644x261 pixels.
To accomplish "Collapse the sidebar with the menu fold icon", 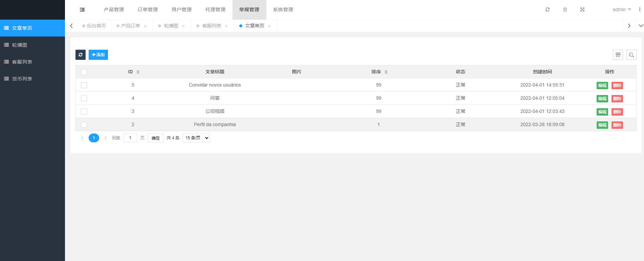I will (82, 9).
